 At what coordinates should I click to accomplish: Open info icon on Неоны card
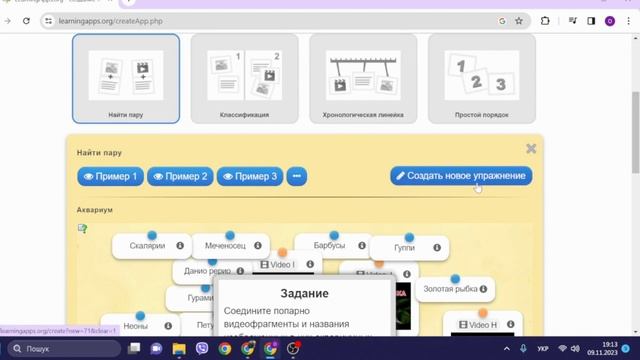tap(168, 326)
